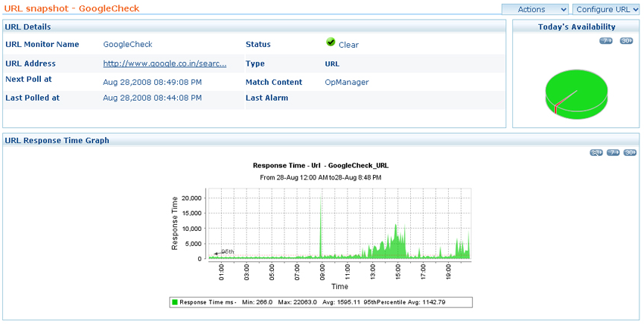
Task: Show the 7-day response time graph
Action: click(x=614, y=153)
